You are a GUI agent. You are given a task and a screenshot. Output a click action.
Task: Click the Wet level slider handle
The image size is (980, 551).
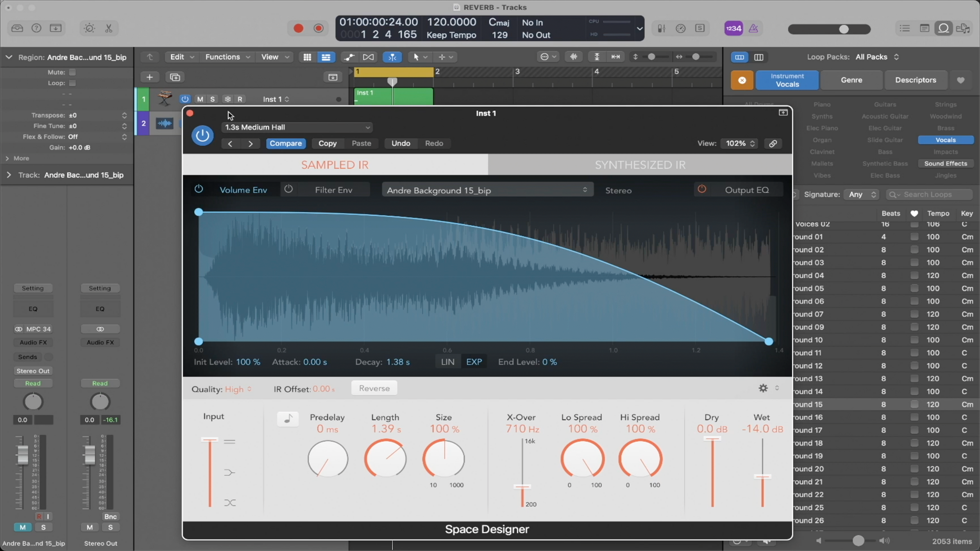[x=762, y=477]
